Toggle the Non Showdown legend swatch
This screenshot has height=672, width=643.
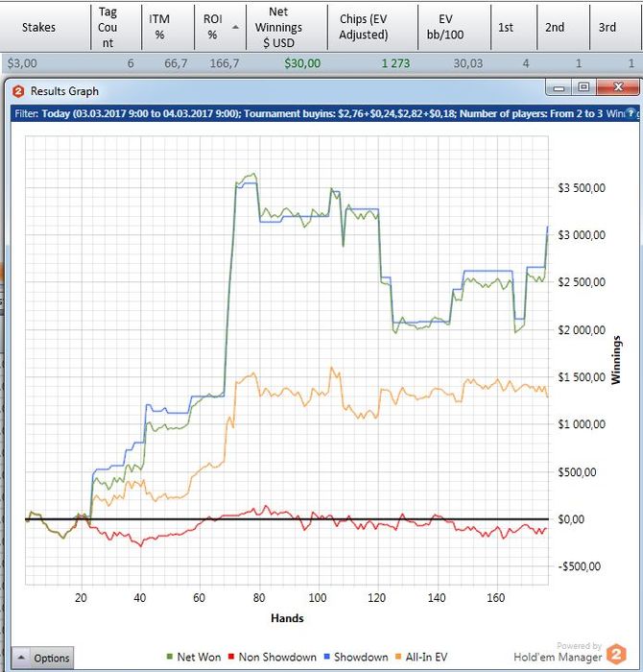click(231, 657)
